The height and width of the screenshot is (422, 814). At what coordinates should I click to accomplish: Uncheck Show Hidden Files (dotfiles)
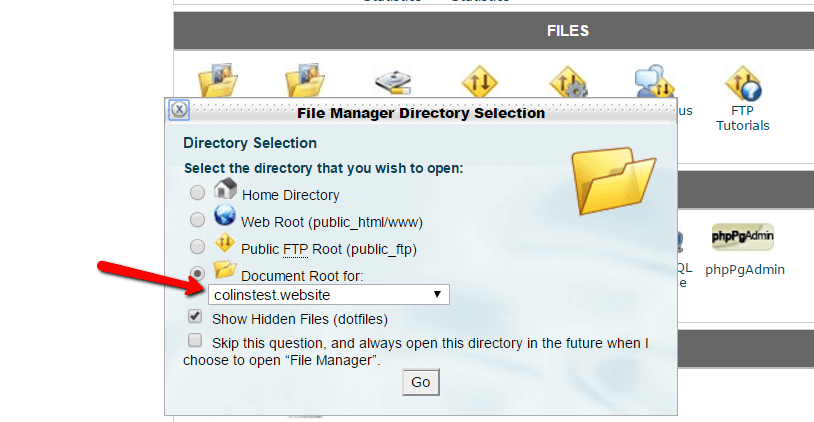click(195, 316)
